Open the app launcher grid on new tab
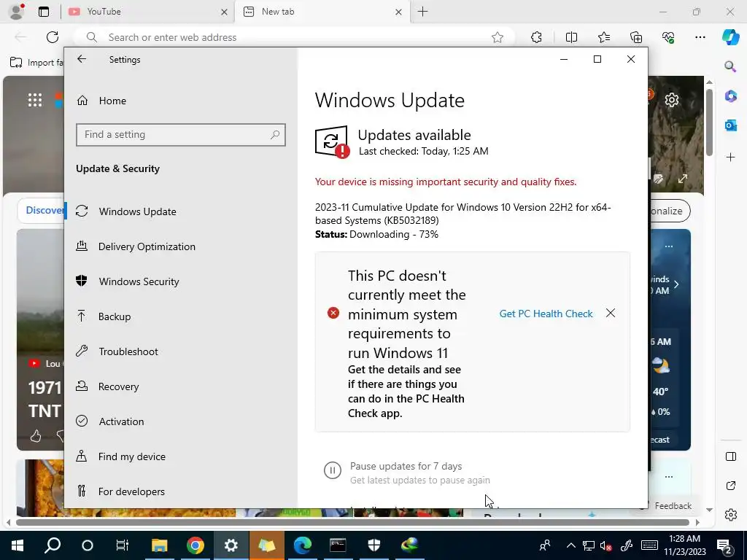The height and width of the screenshot is (560, 747). [35, 100]
